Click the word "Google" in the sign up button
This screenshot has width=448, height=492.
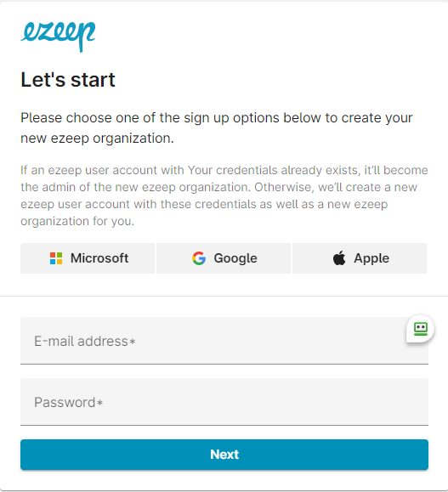[x=235, y=258]
